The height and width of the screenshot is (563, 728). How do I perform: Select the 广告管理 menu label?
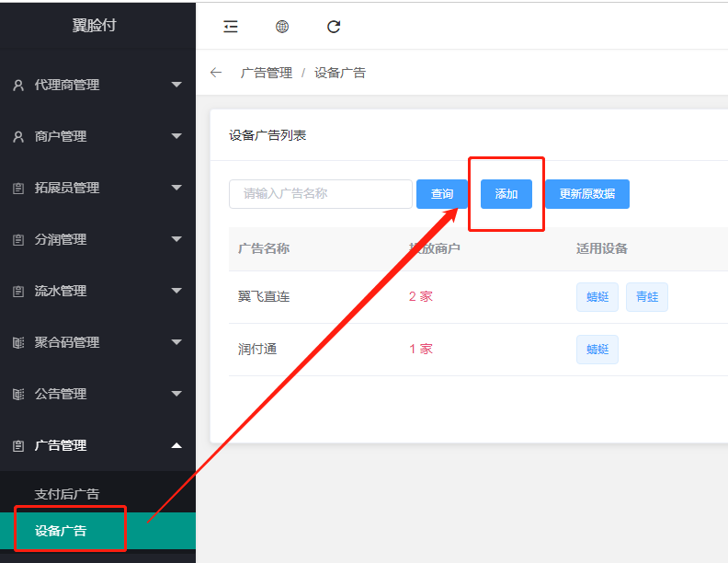click(61, 446)
